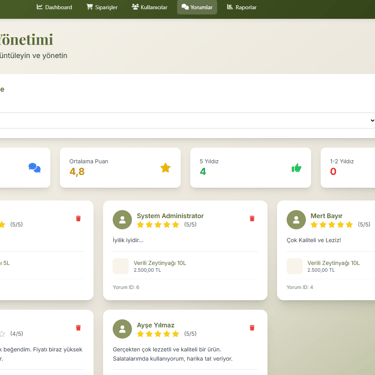Click System Administrator's avatar icon
This screenshot has height=375, width=375.
tap(122, 220)
